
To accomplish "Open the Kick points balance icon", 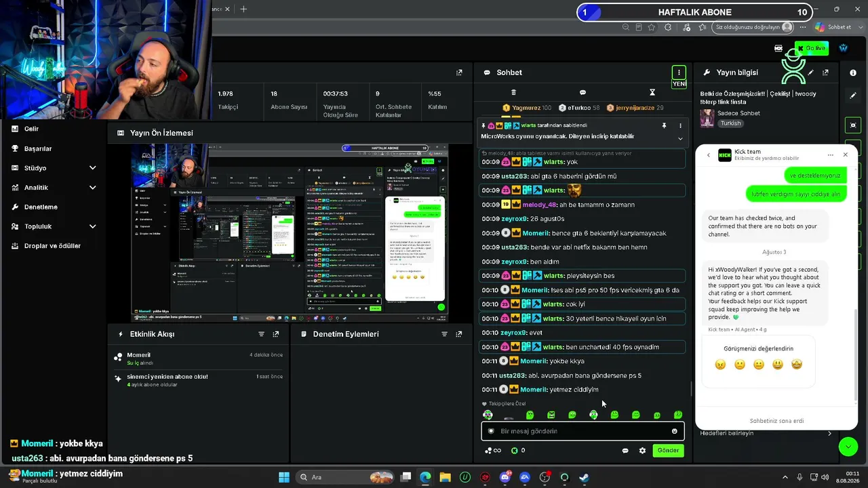I will pos(514,451).
